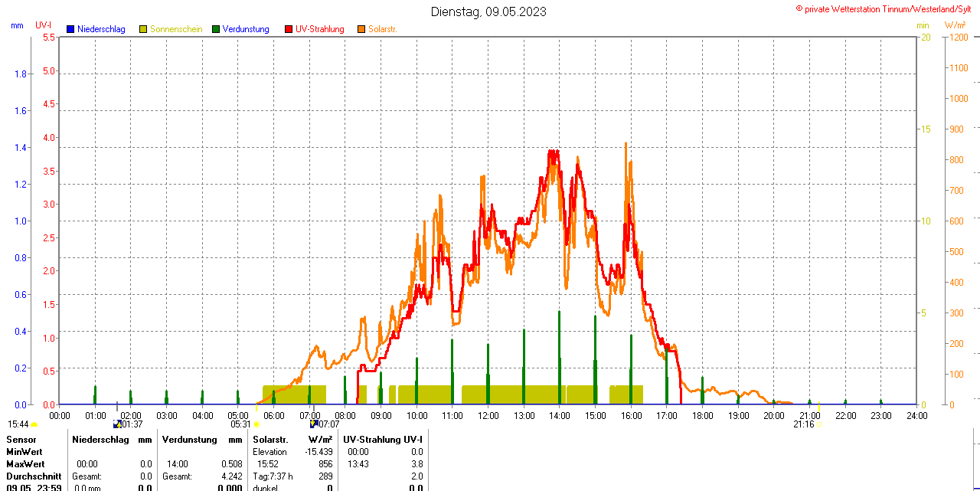Click the red UV-Strahlung legend swatch
The width and height of the screenshot is (980, 491).
(x=289, y=29)
